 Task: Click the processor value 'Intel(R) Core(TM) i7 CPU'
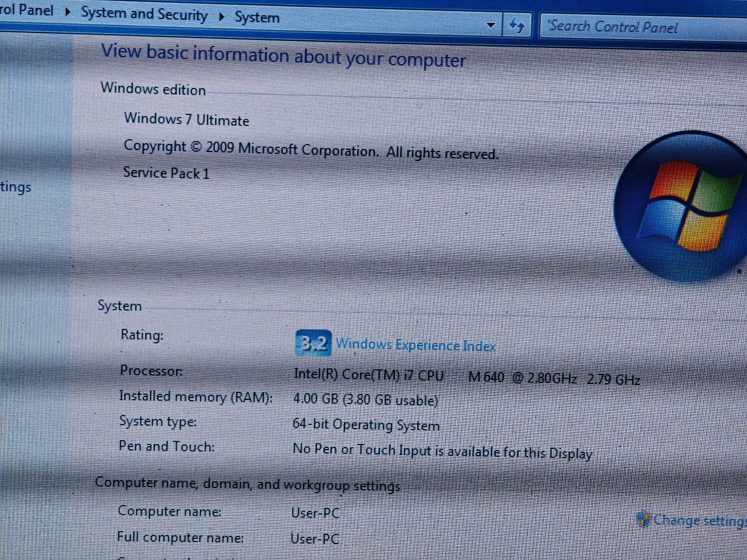point(369,375)
